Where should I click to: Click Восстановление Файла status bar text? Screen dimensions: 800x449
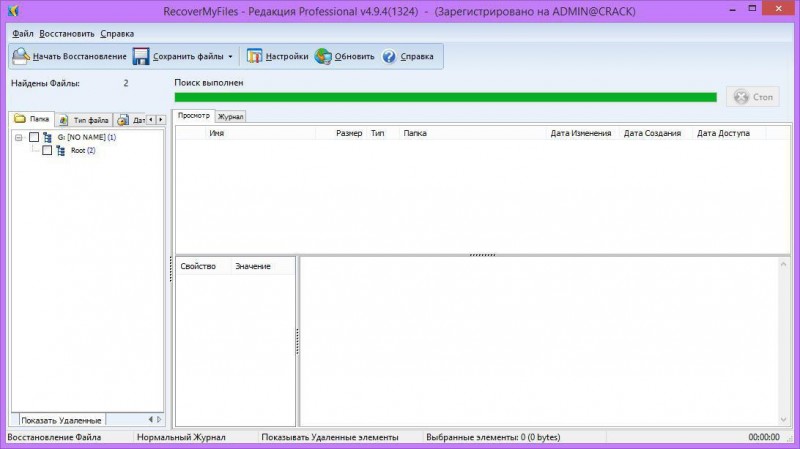54,437
